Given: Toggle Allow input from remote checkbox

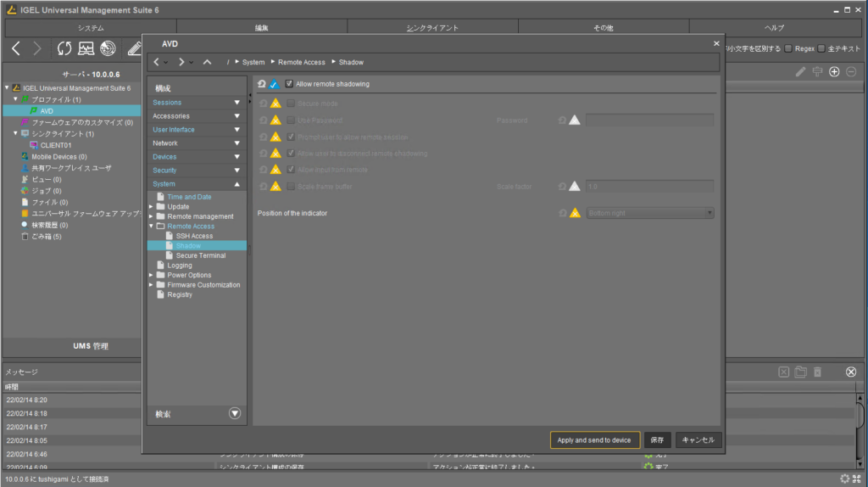Looking at the screenshot, I should (291, 170).
